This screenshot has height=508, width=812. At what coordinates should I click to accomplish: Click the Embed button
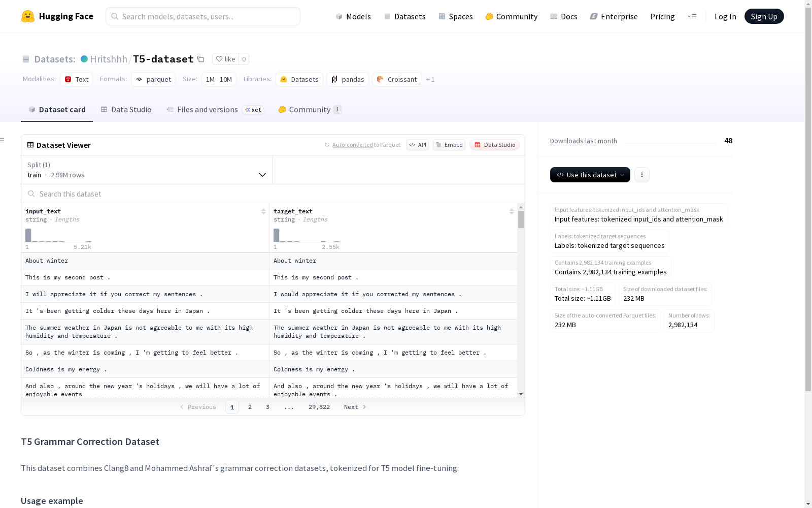[x=449, y=145]
